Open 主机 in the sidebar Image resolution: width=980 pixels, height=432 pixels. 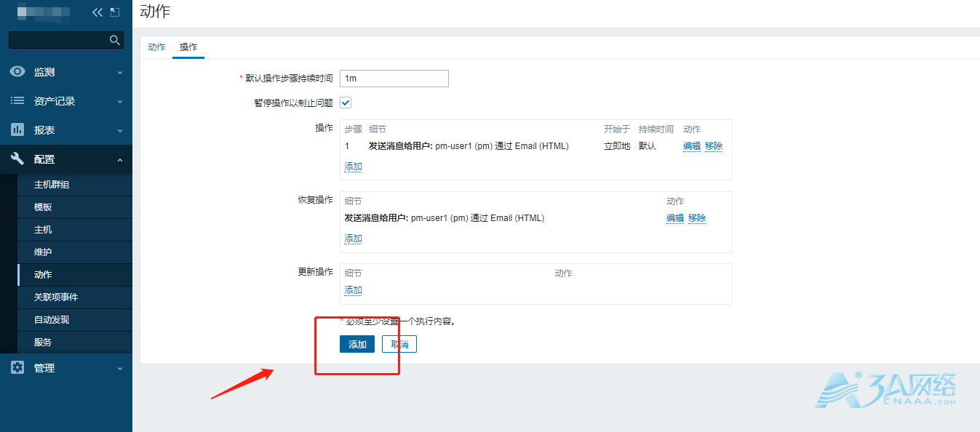point(74,230)
